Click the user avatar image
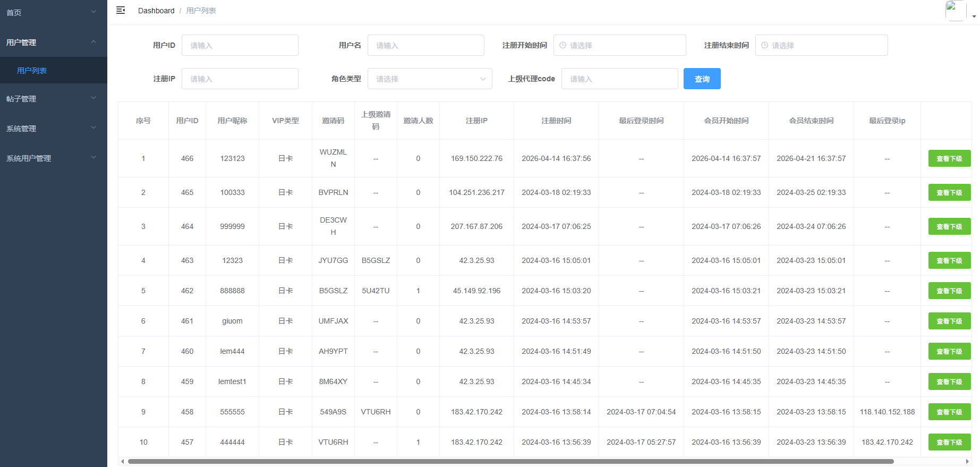Viewport: 980px width, 467px height. click(955, 11)
